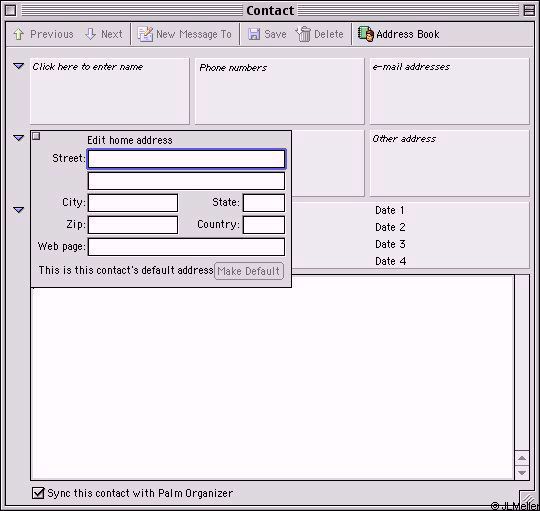Click the Phone numbers panel
Screen dimensions: 540x511
point(279,91)
